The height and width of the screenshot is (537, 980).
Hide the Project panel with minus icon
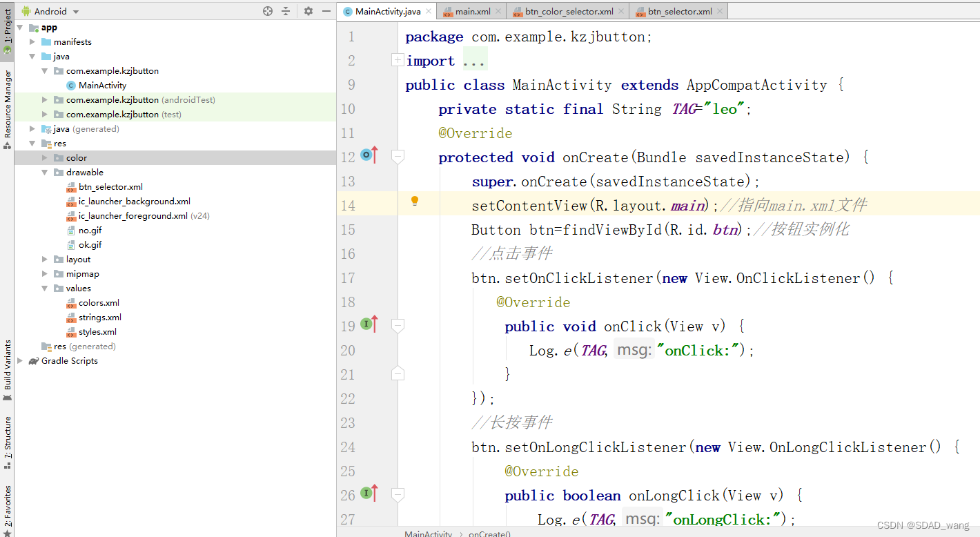pos(326,11)
